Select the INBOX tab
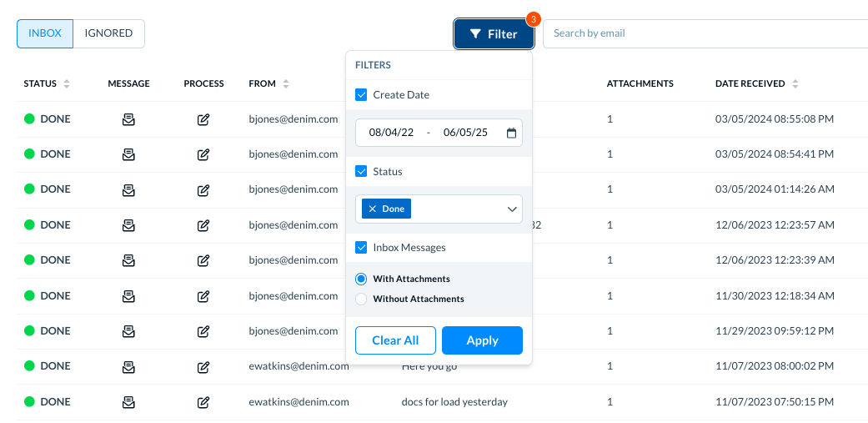 (45, 33)
